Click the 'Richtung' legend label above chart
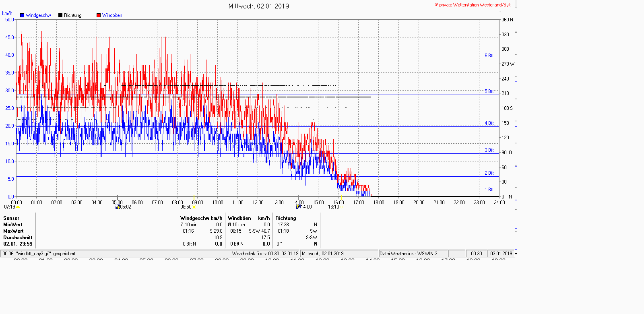The width and height of the screenshot is (644, 314). coord(73,15)
